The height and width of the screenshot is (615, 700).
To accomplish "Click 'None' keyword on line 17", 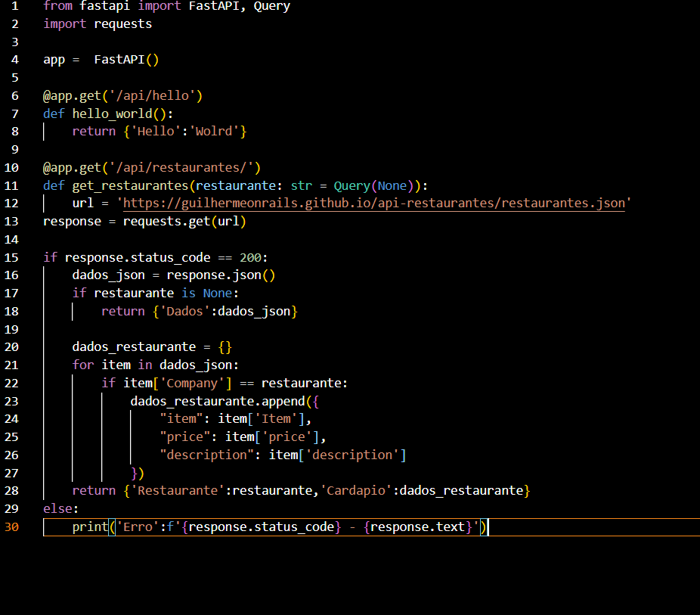I will tap(218, 294).
